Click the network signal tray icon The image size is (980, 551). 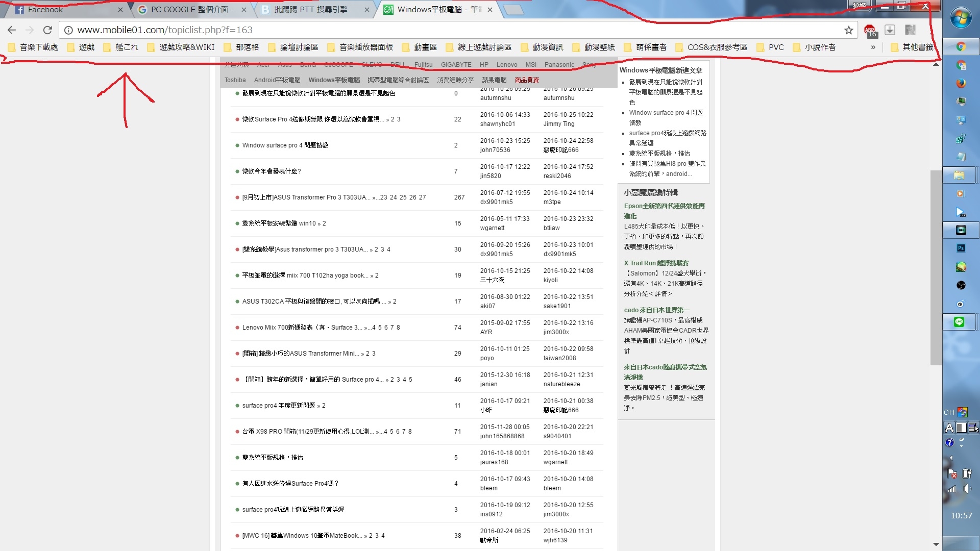tap(952, 489)
